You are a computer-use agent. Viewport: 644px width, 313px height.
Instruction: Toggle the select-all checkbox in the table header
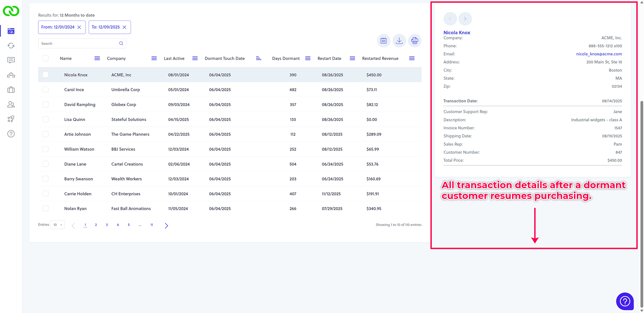coord(45,58)
